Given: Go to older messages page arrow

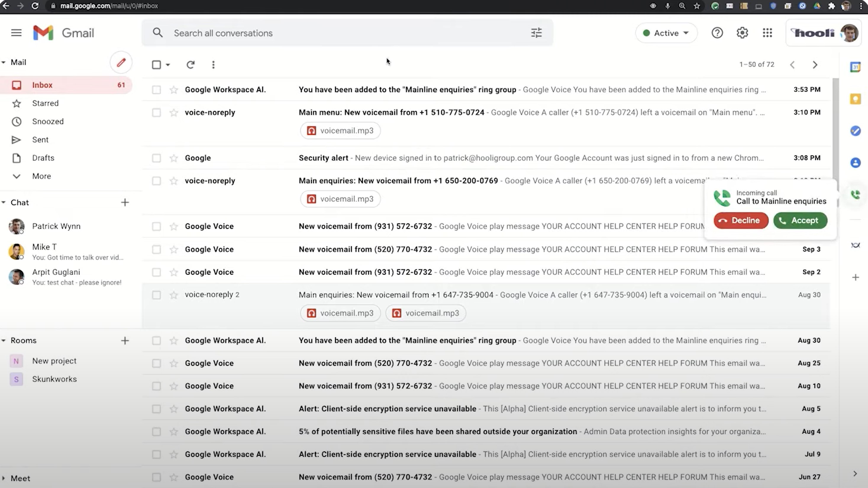Looking at the screenshot, I should [x=815, y=65].
